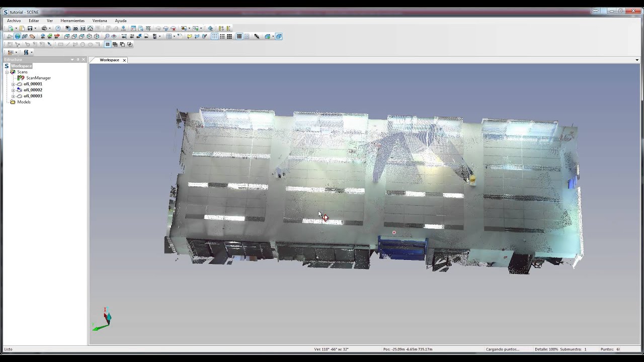Toggle the sparse dotted point-size icon
The width and height of the screenshot is (644, 362).
pos(214,36)
